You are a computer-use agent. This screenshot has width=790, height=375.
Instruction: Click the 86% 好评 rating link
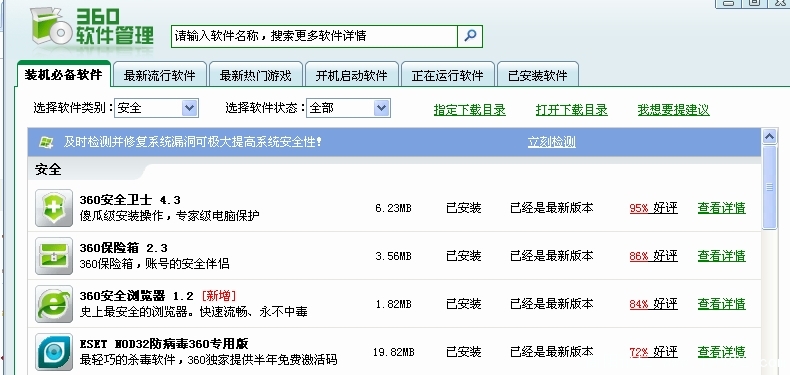(x=653, y=256)
